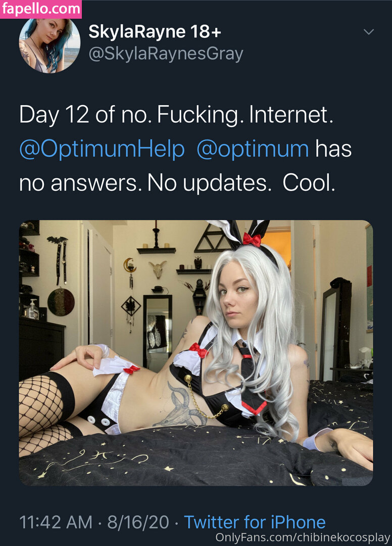The height and width of the screenshot is (546, 392).
Task: Click the word 'Internet.' in the tweet
Action: (x=291, y=115)
